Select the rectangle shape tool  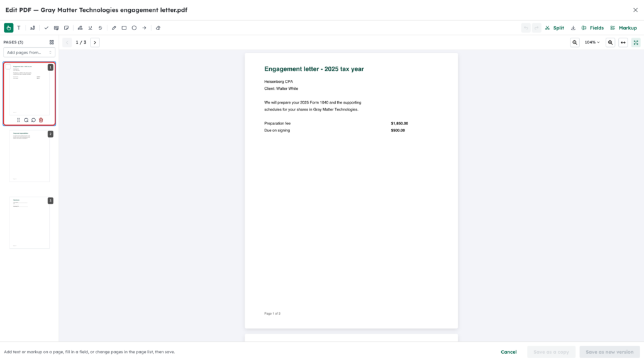[x=124, y=28]
